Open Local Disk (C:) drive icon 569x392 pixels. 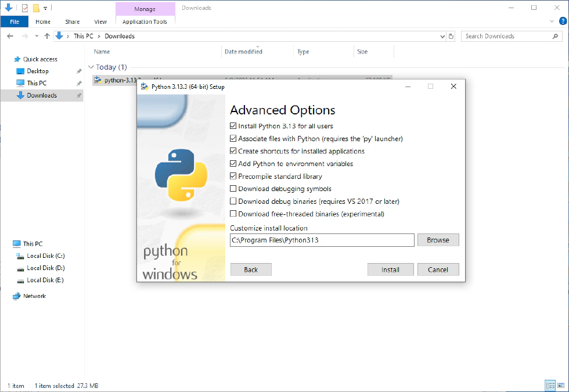[20, 256]
